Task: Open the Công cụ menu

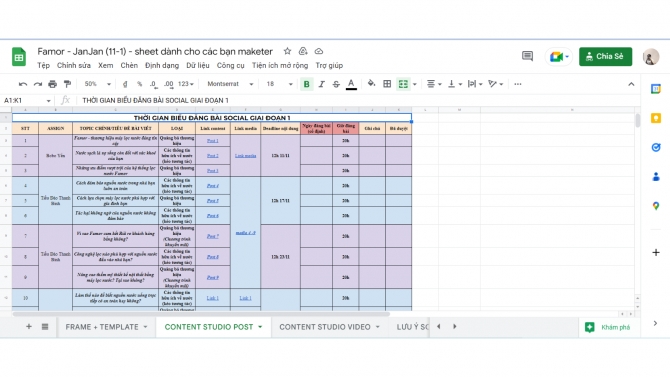Action: pos(230,65)
